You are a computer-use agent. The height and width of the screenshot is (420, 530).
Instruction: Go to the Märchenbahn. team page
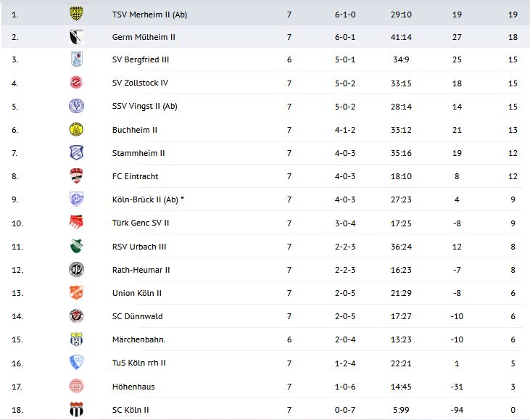139,339
